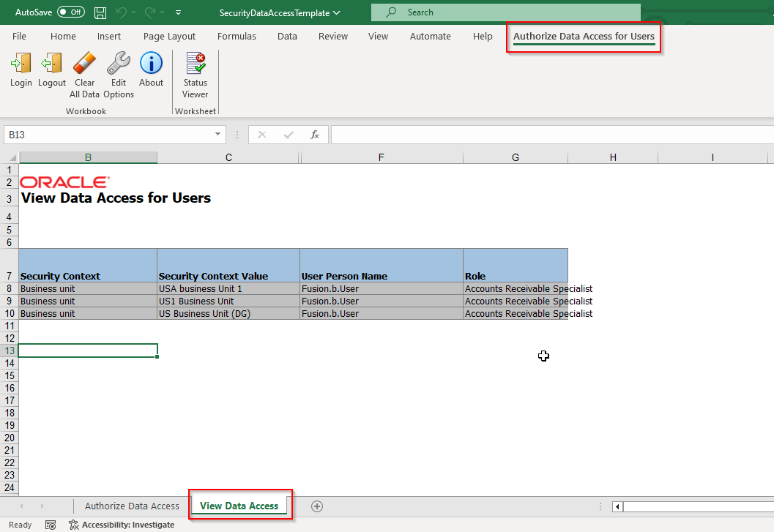Viewport: 774px width, 532px height.
Task: Select the View Data Access sheet tab
Action: tap(239, 506)
